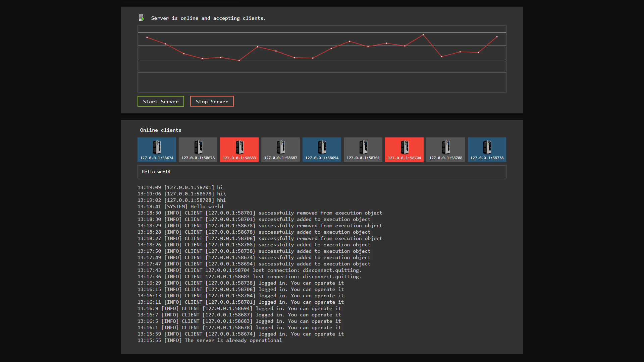Image resolution: width=644 pixels, height=362 pixels.
Task: Select disconnected client 127.0.0.1:58683
Action: pyautogui.click(x=239, y=150)
